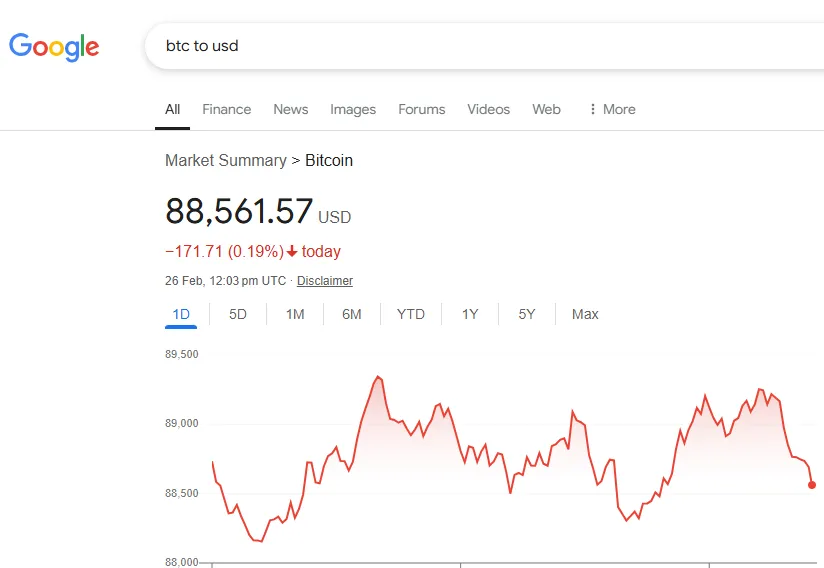Click the Google logo

click(54, 47)
